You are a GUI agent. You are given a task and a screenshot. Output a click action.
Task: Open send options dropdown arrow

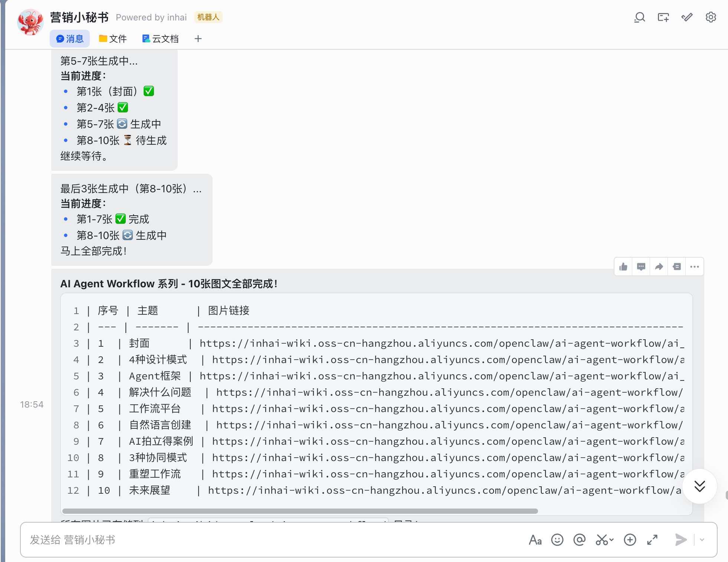click(x=702, y=540)
